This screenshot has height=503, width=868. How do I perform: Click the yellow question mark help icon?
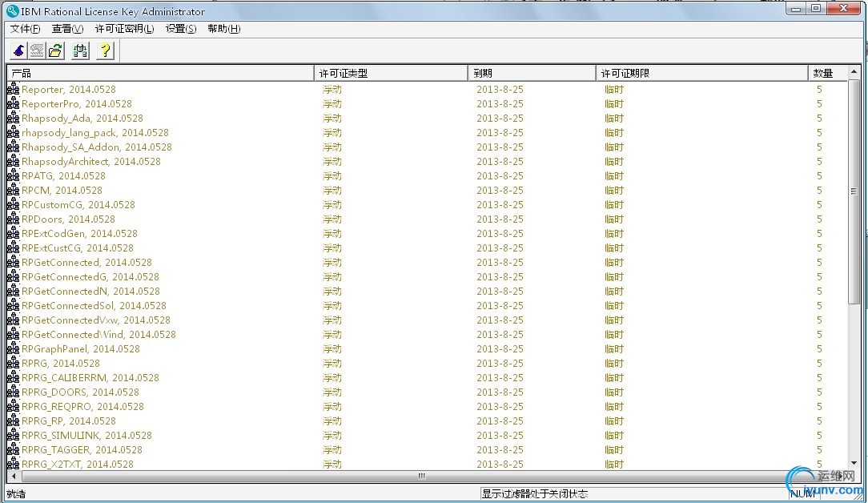coord(105,51)
